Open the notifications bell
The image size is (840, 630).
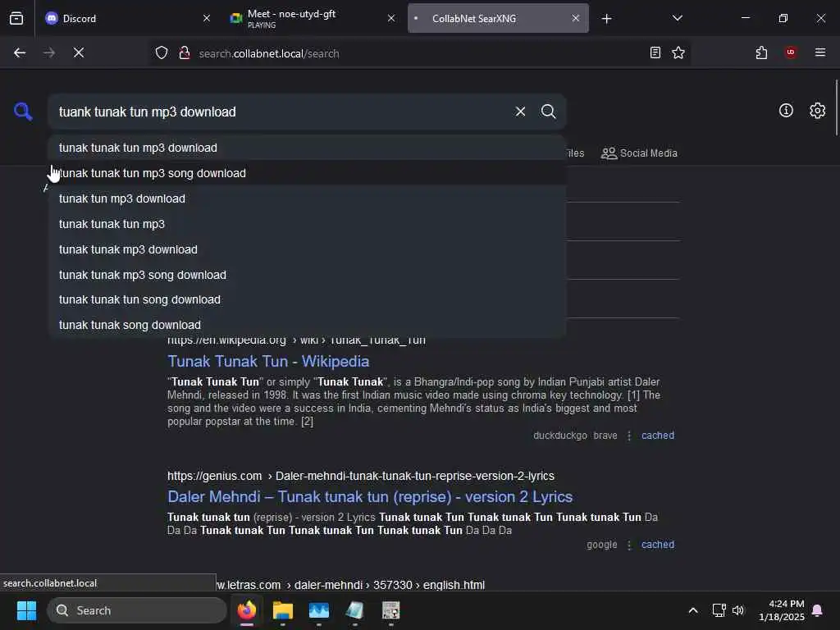tap(818, 610)
